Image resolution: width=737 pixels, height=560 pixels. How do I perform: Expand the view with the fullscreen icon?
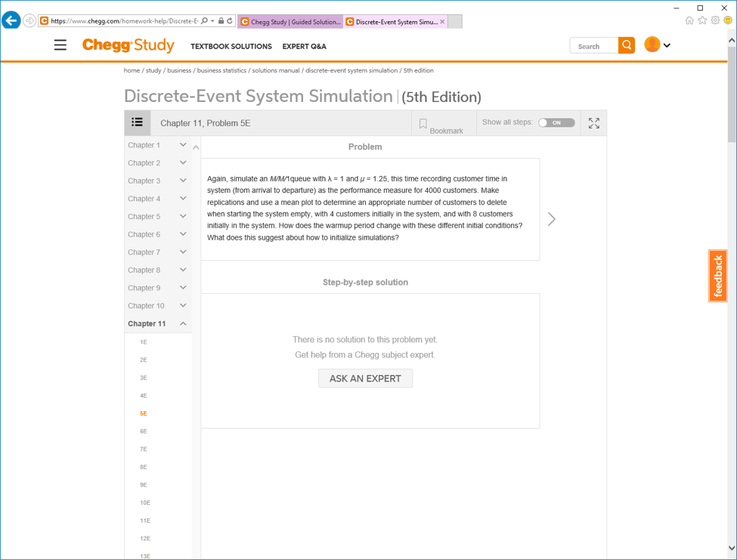(x=593, y=122)
